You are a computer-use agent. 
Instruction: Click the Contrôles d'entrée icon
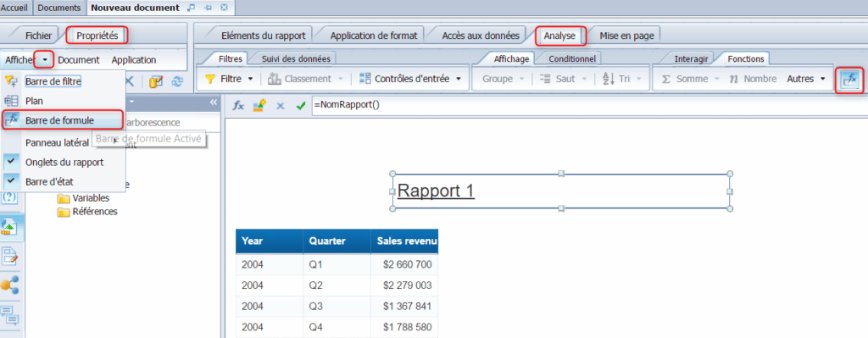(364, 79)
